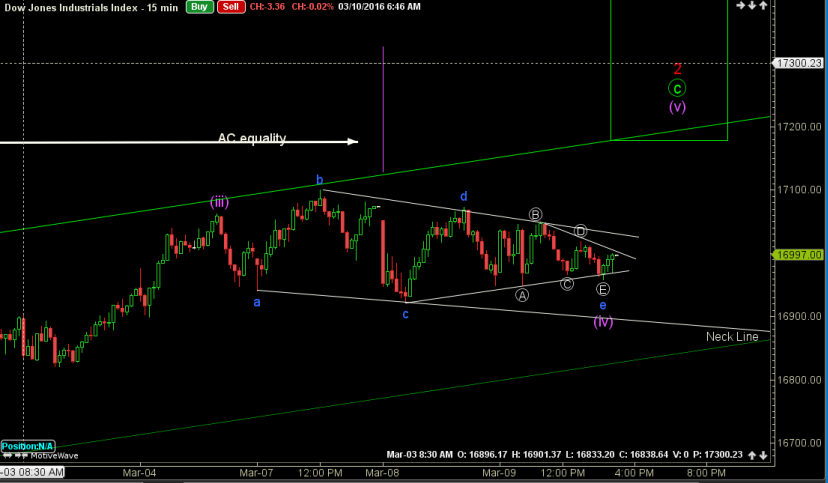Select the circled B triangle label
Screen dimensions: 828x483
(x=535, y=214)
